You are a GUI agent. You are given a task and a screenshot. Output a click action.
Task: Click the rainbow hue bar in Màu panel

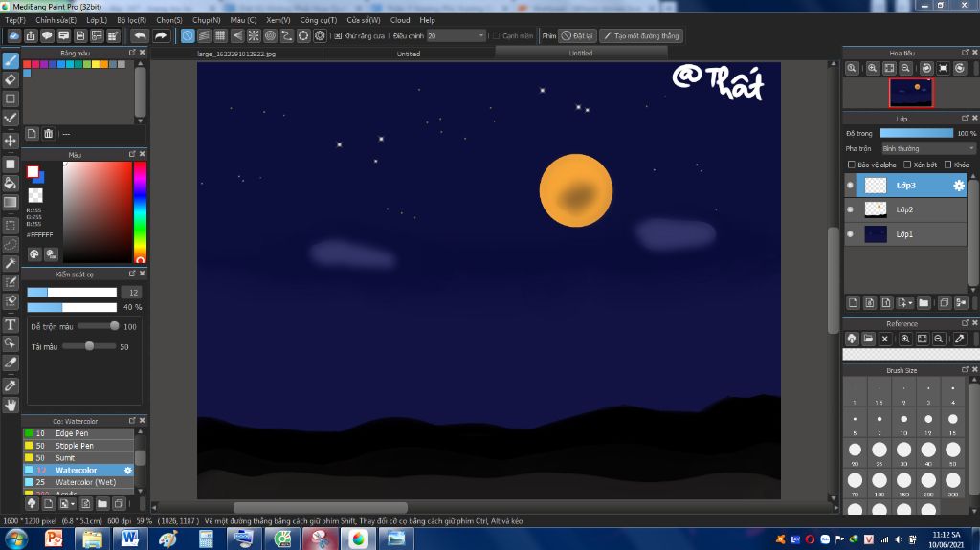coord(140,212)
